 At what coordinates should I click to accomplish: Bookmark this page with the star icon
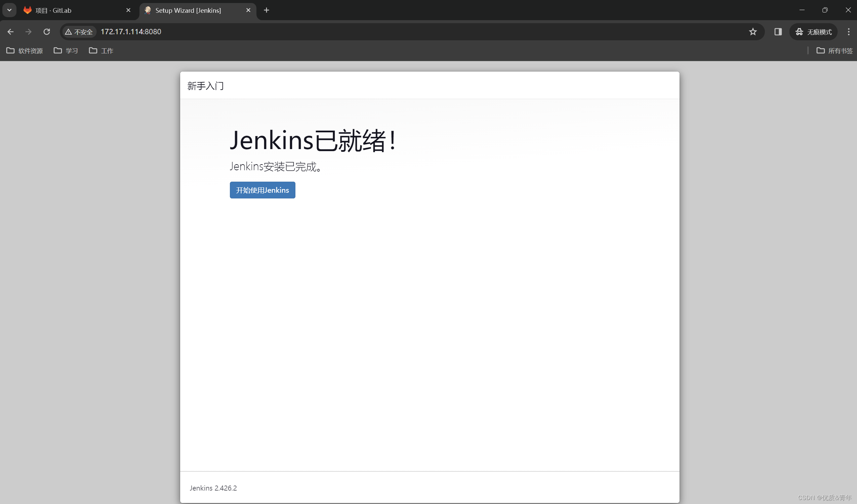(752, 32)
